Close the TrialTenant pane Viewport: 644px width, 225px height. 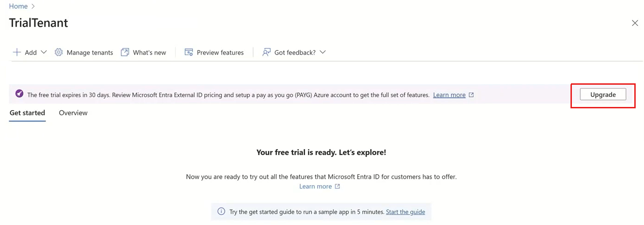click(x=635, y=23)
